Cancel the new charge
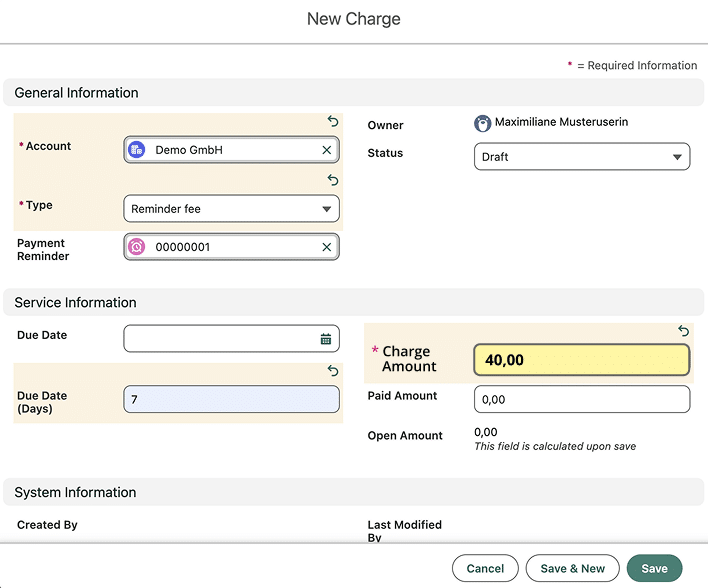This screenshot has height=588, width=709. (485, 568)
